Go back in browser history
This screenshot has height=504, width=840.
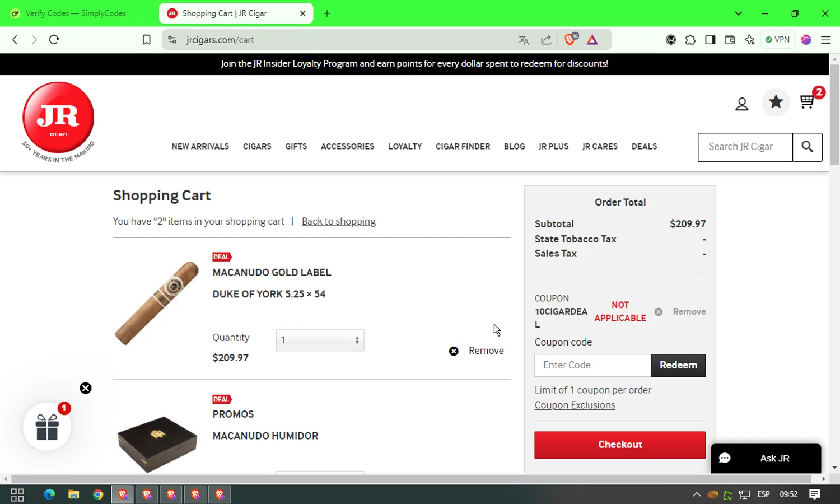[15, 40]
